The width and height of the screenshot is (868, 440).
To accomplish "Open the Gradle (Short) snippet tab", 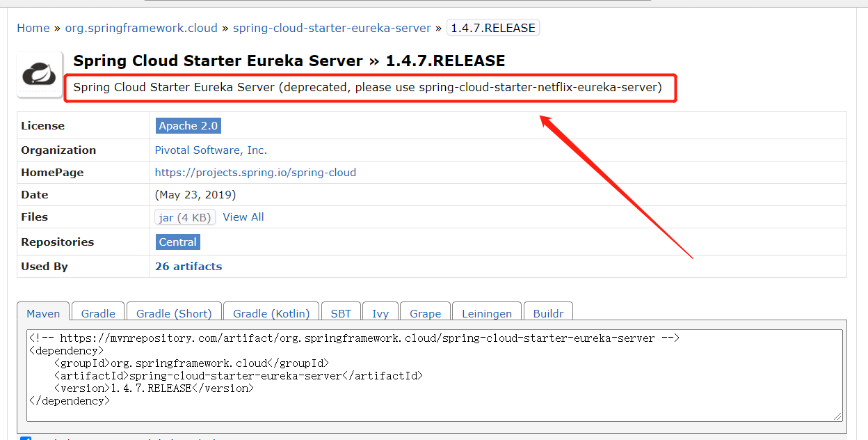I will [174, 313].
